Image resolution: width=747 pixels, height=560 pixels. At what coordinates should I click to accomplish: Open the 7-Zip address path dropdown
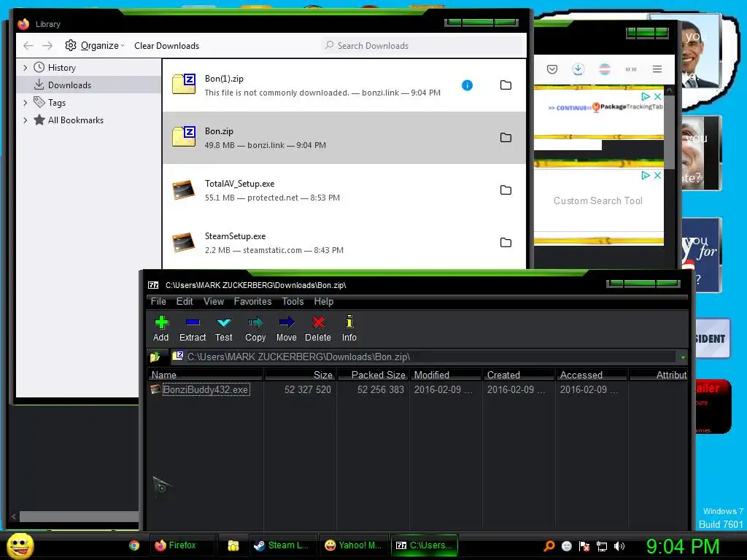tap(683, 357)
